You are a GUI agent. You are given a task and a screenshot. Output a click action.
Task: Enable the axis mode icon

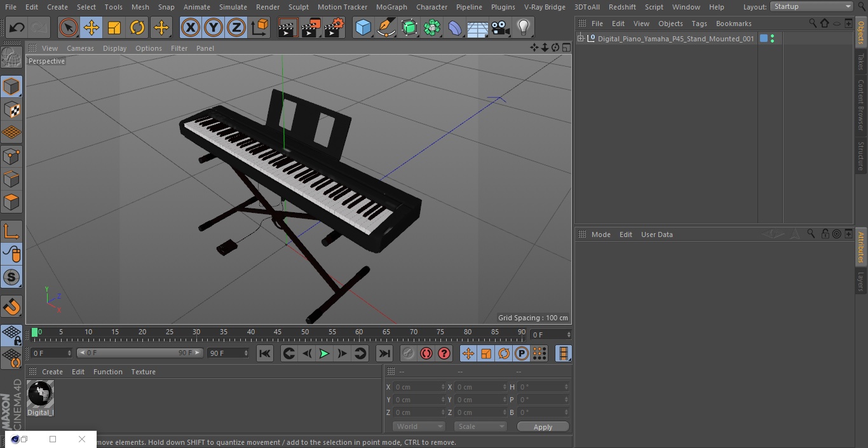11,231
